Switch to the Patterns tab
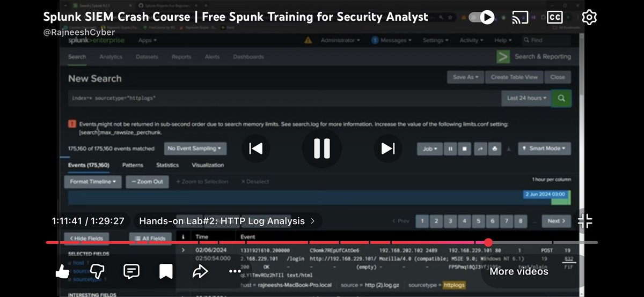Image resolution: width=644 pixels, height=297 pixels. [x=133, y=165]
